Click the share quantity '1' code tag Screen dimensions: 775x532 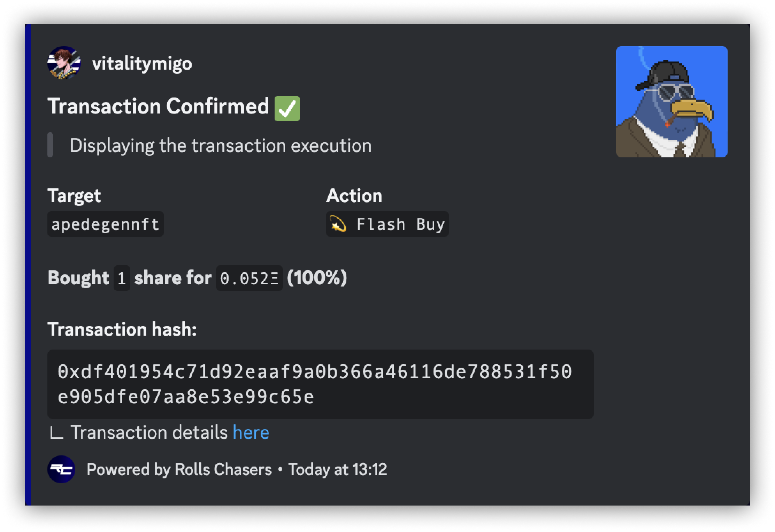click(122, 278)
